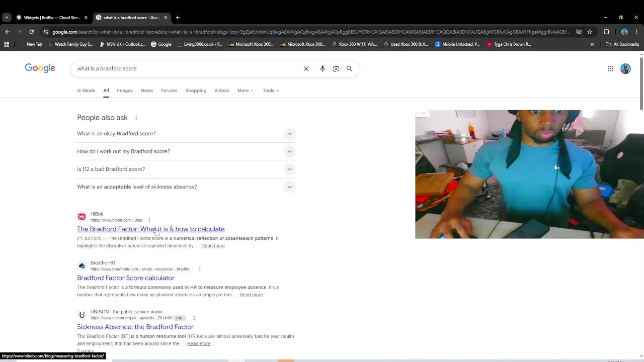Show more bookmarks with the chevron
Viewport: 644px width, 362px height.
[592, 44]
